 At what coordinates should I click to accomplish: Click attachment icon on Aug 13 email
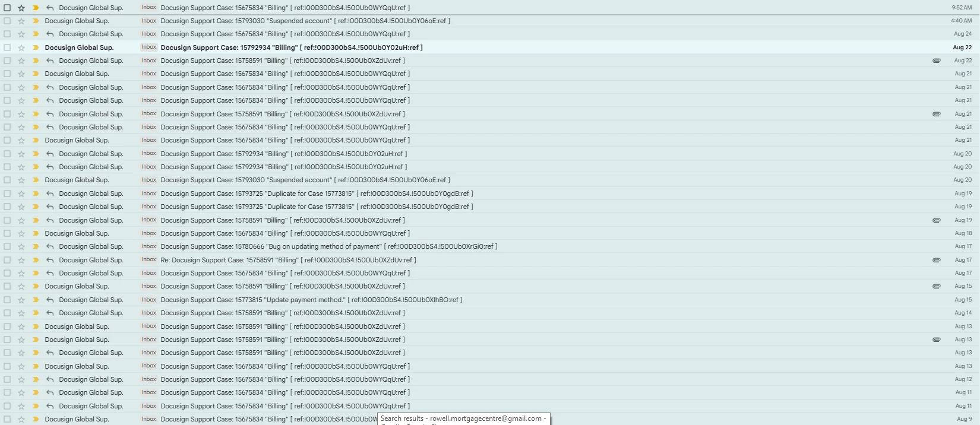coord(937,340)
